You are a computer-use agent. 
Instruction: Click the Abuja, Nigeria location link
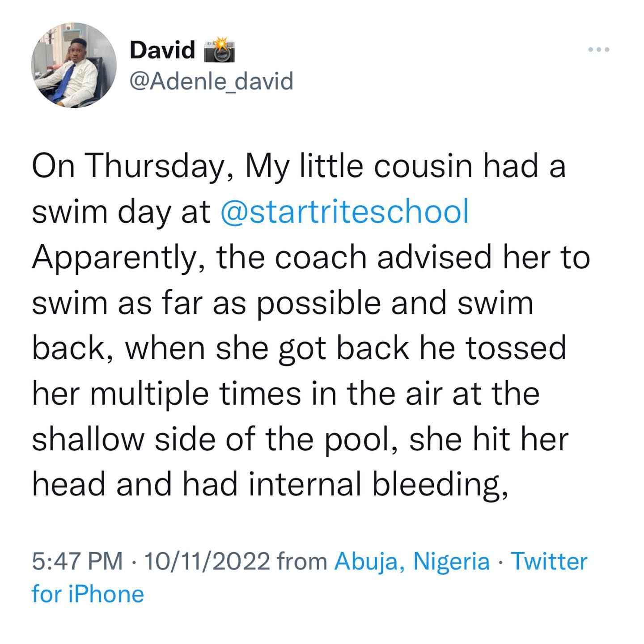click(x=412, y=561)
